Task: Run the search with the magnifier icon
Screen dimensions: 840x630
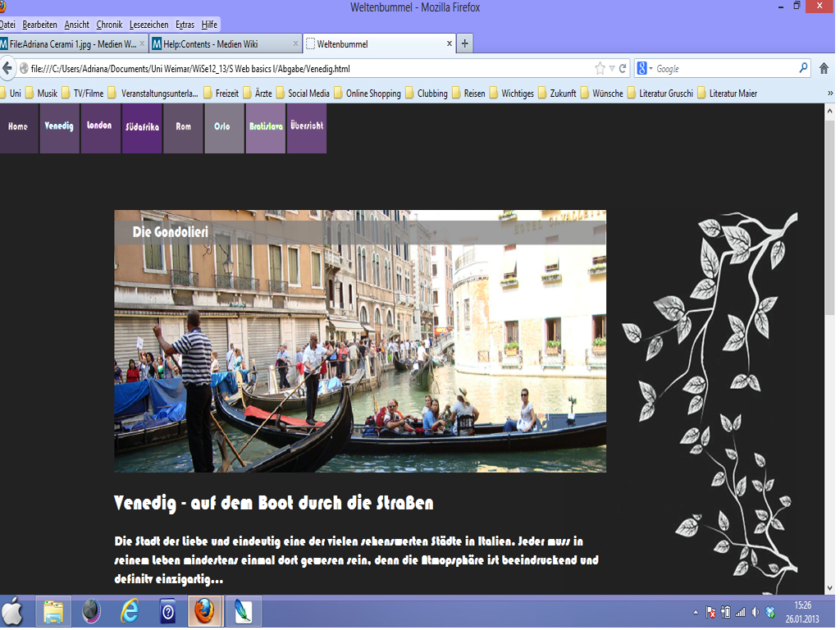Action: (803, 69)
